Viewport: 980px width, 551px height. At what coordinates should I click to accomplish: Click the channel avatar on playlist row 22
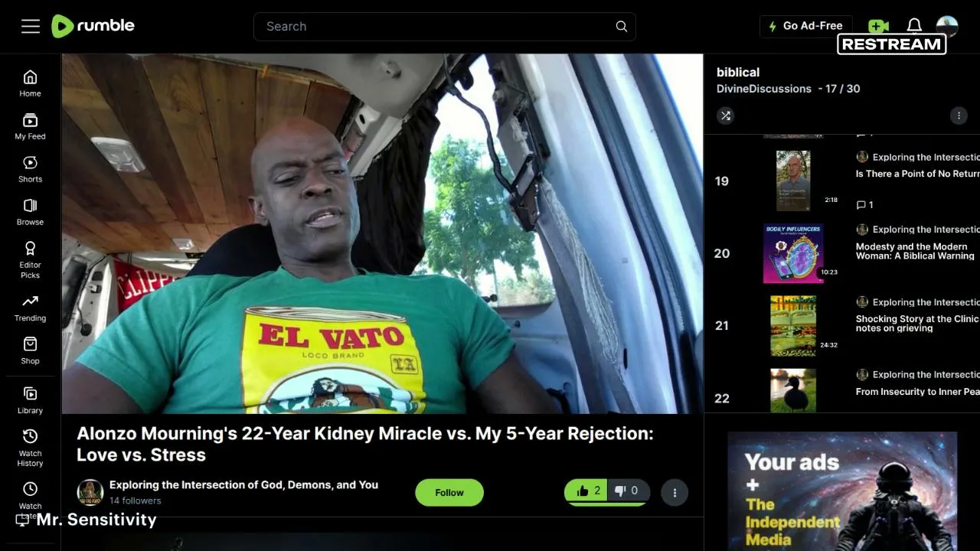pos(862,375)
